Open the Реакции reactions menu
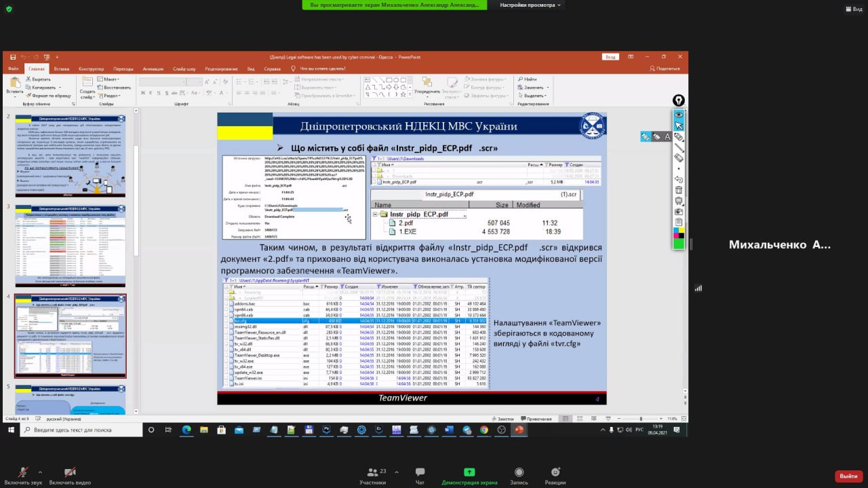868x488 pixels. point(555,476)
